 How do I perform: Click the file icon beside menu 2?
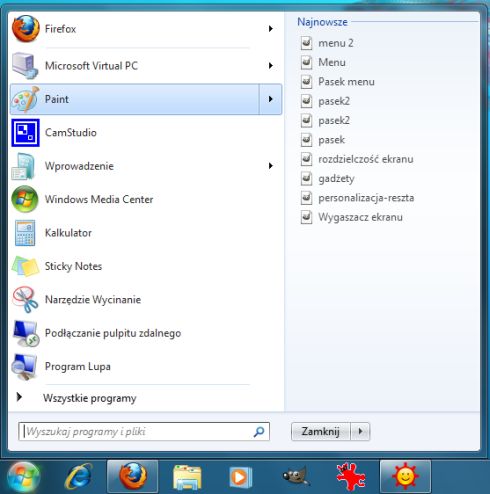306,43
